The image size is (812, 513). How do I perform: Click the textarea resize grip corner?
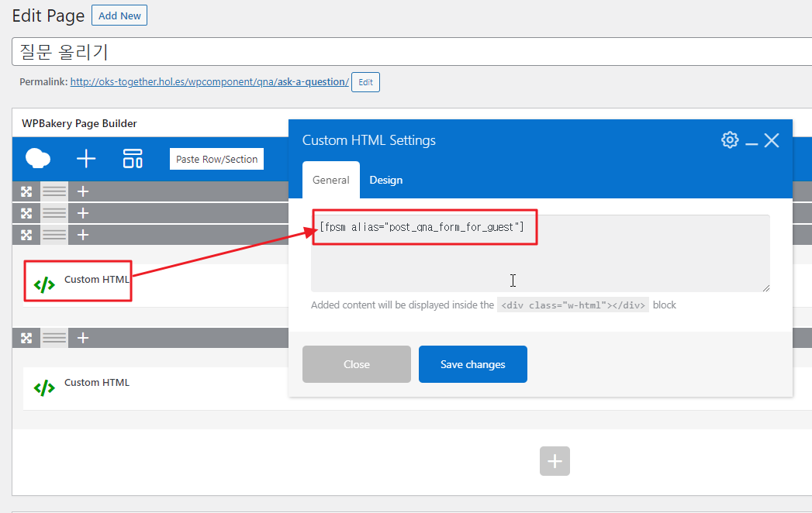[x=766, y=287]
